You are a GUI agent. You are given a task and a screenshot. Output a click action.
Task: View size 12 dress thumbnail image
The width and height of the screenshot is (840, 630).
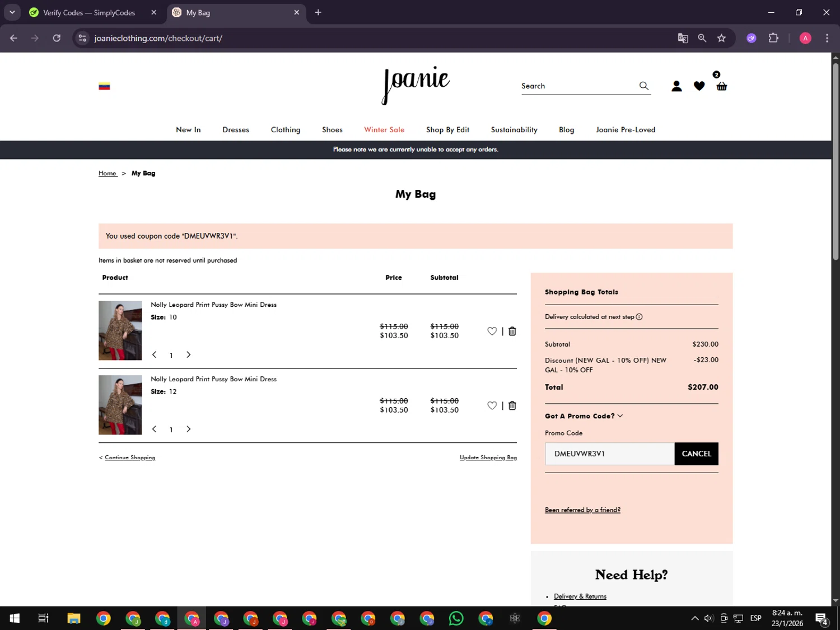click(120, 405)
